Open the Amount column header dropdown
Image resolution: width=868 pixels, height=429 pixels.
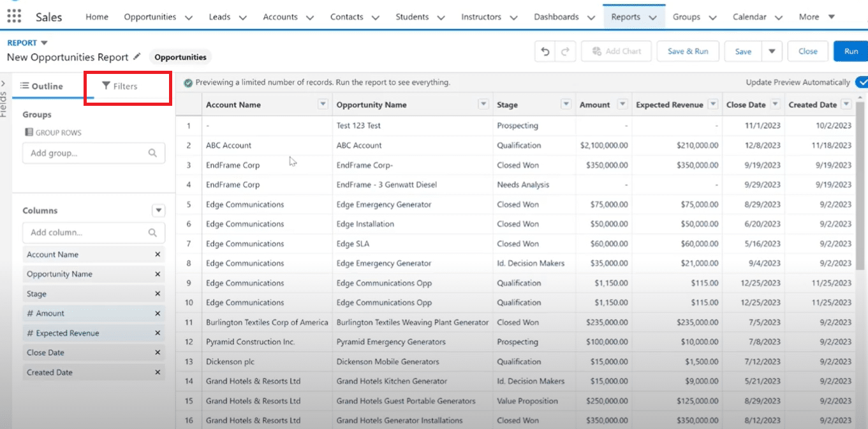click(x=622, y=105)
